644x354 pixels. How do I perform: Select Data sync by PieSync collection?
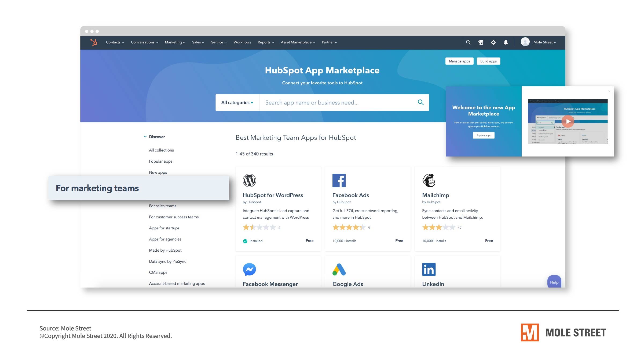pyautogui.click(x=167, y=261)
